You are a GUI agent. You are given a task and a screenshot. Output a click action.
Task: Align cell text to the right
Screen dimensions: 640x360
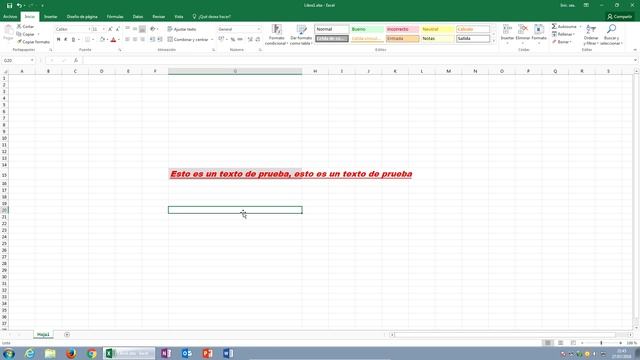142,40
